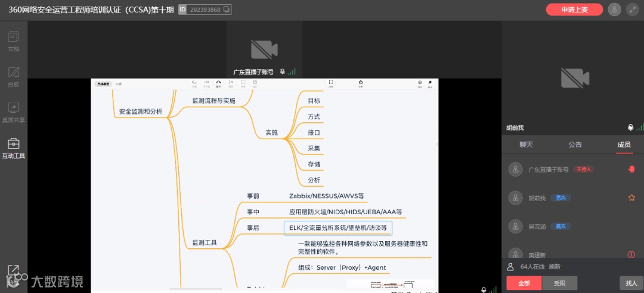The image size is (644, 293).
Task: Click the mind map share toolbar icon
Action: (x=361, y=84)
